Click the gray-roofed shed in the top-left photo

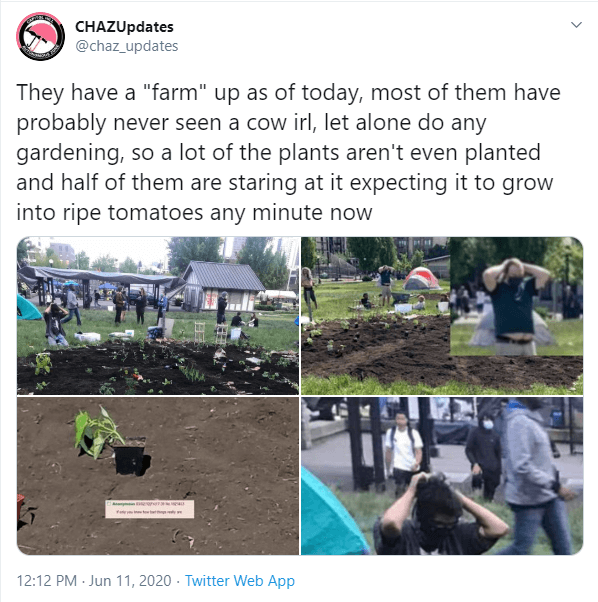[222, 285]
